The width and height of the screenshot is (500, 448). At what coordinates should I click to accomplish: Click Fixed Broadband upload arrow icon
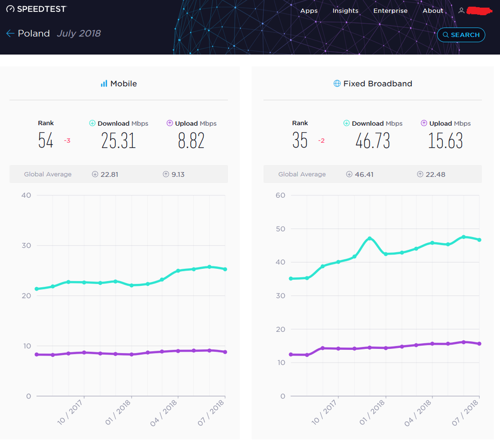point(424,123)
